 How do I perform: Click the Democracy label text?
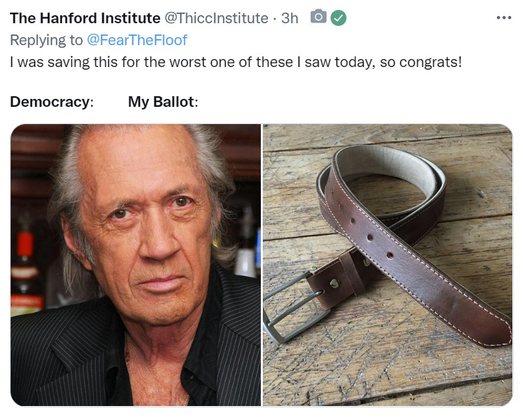[52, 102]
